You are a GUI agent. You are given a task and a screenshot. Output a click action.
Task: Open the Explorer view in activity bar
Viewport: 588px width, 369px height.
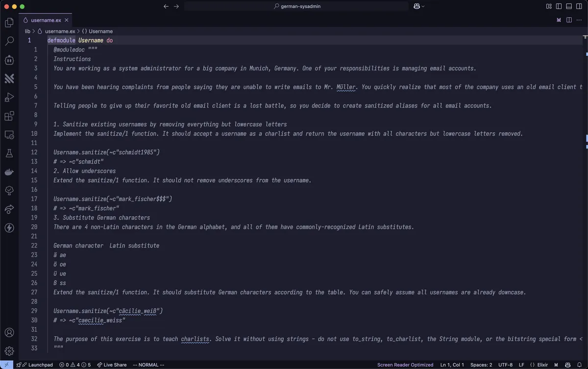coord(9,23)
